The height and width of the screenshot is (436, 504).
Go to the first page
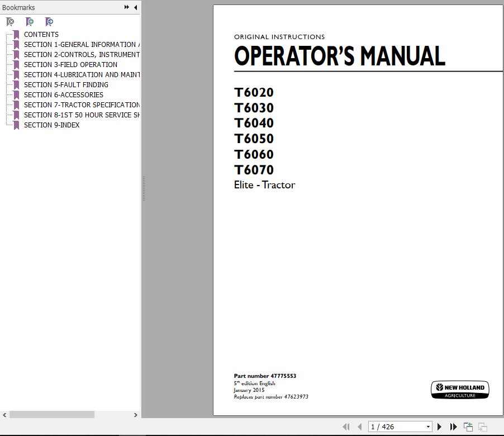[x=346, y=426]
